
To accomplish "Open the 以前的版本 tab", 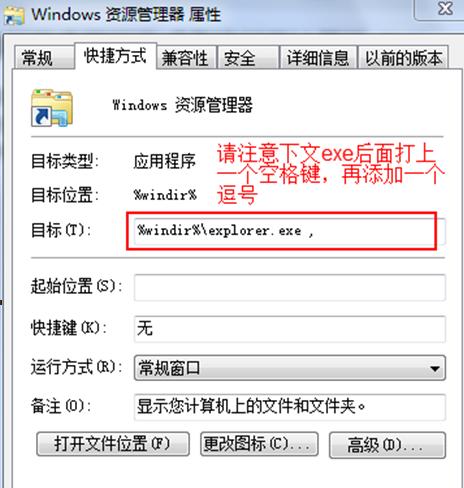I will pos(403,58).
